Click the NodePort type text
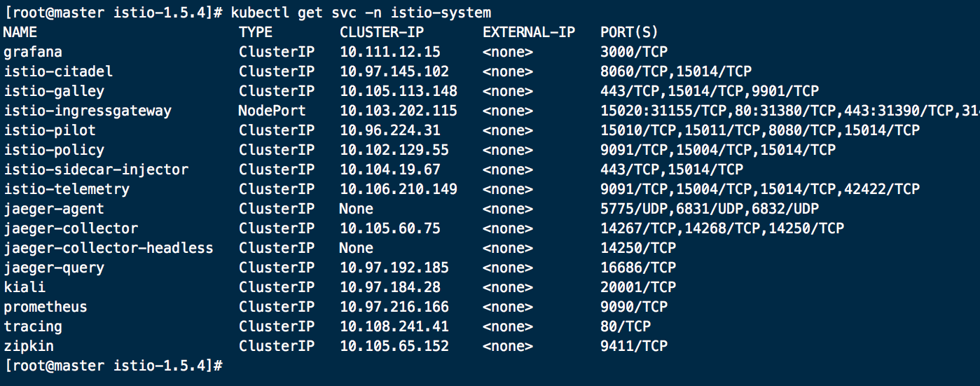 pos(272,111)
